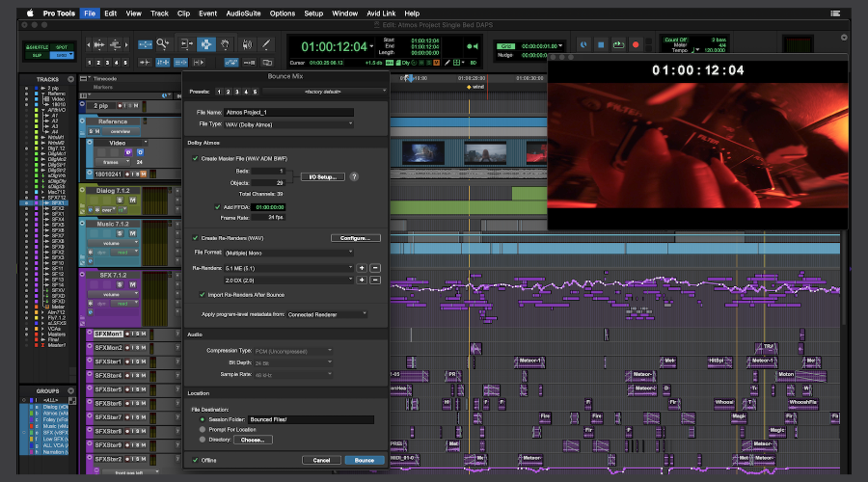
Task: Click the audio waveform zoom icon
Action: pyautogui.click(x=99, y=44)
